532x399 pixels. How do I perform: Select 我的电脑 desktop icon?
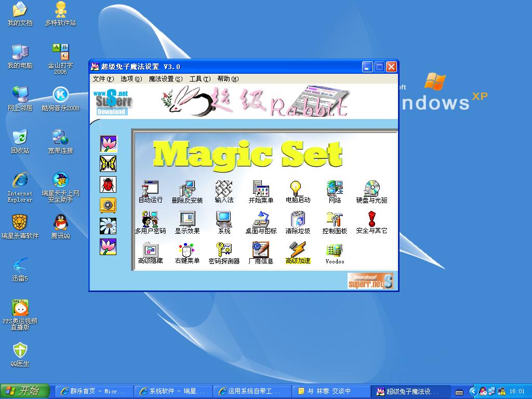[x=20, y=56]
